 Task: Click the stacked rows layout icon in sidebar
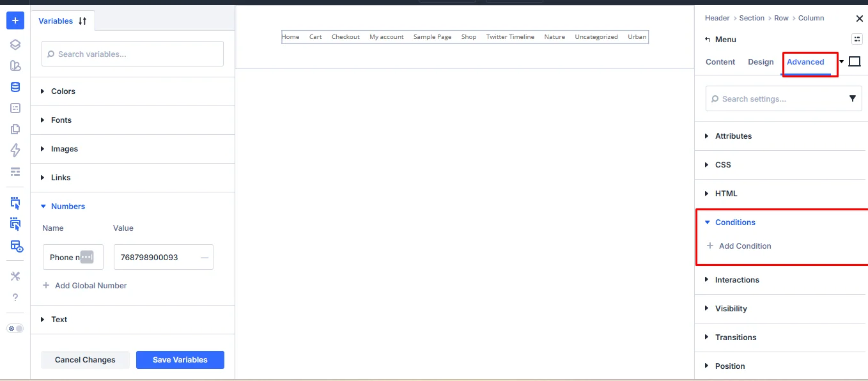[15, 172]
